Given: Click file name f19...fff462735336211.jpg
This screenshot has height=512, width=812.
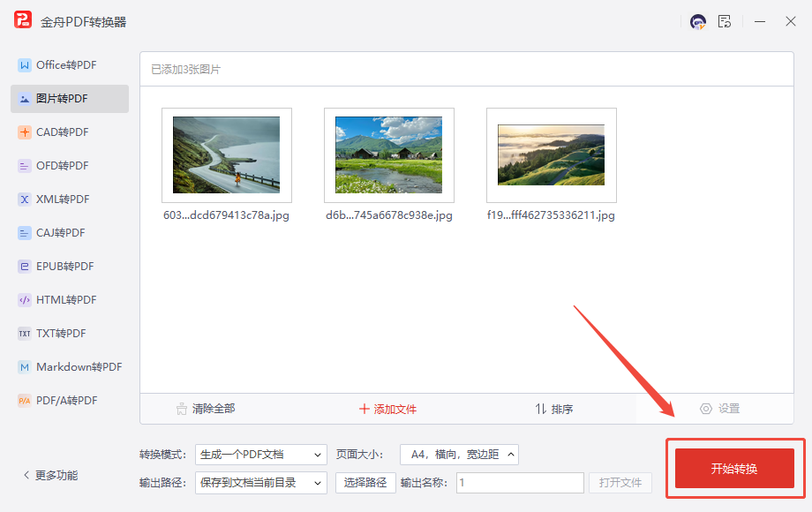Looking at the screenshot, I should pos(551,215).
